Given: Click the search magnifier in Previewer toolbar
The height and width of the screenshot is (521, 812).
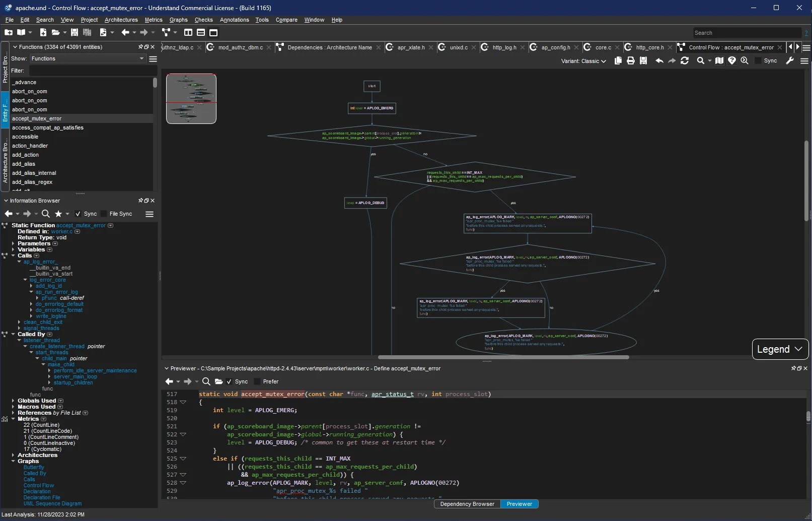Looking at the screenshot, I should click(x=206, y=381).
